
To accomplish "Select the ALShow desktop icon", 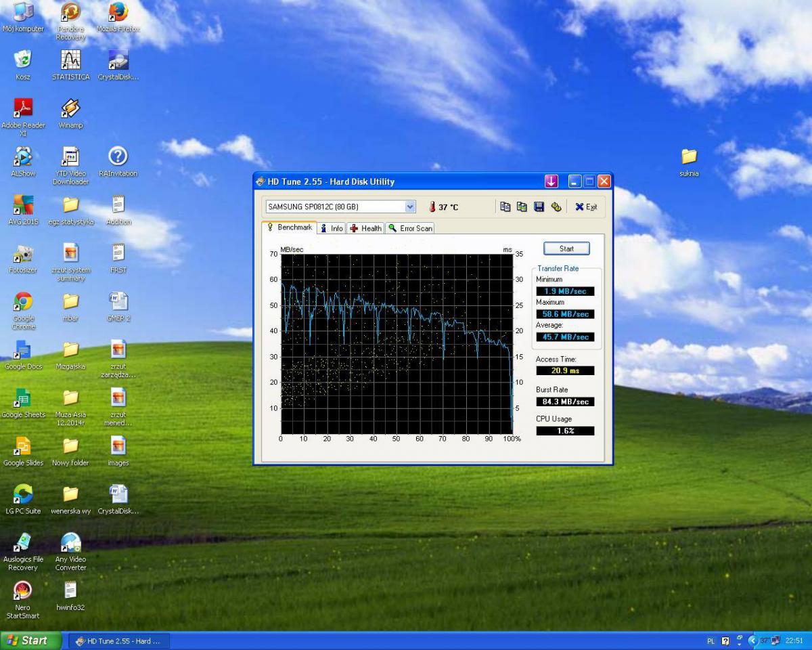I will [x=23, y=162].
